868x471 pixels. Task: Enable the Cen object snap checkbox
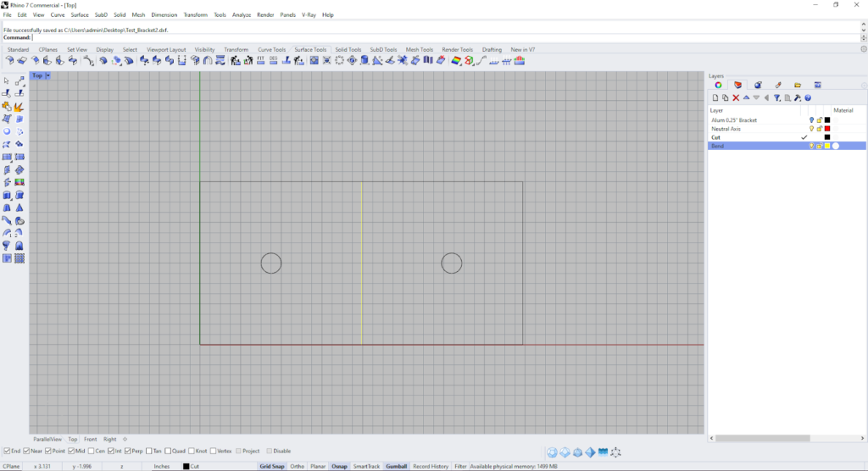tap(90, 451)
